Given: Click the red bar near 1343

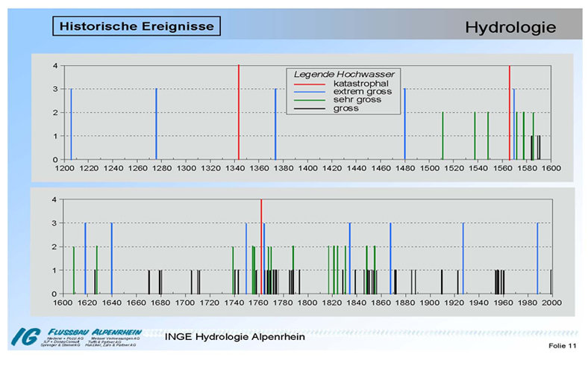Looking at the screenshot, I should (x=239, y=112).
